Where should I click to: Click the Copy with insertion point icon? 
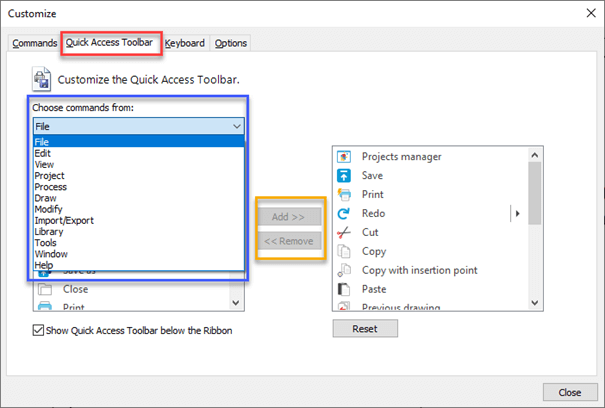coord(343,270)
